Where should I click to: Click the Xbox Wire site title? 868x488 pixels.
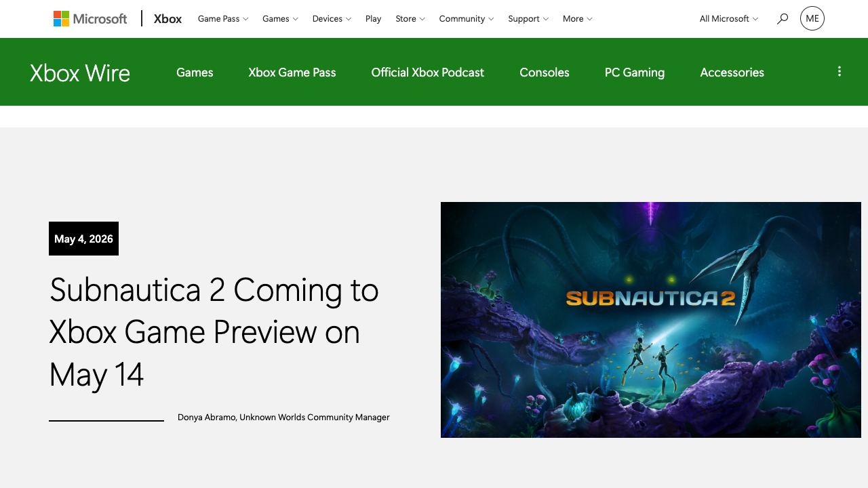coord(80,73)
